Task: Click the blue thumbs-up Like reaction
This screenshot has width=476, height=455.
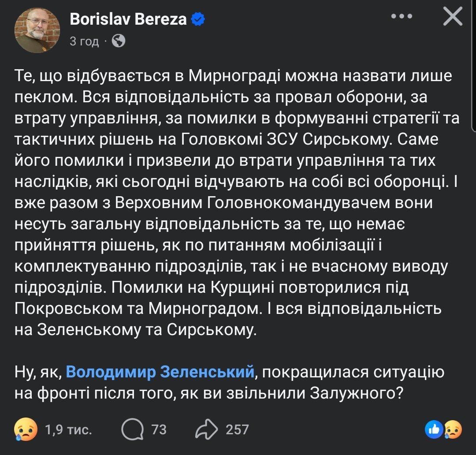Action: point(434,429)
